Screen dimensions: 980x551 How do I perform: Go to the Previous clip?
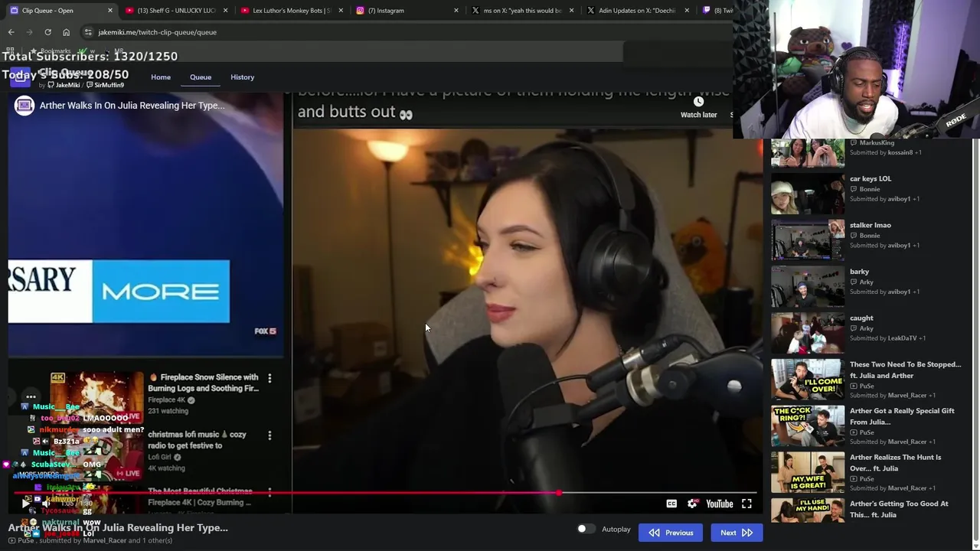[x=671, y=533]
